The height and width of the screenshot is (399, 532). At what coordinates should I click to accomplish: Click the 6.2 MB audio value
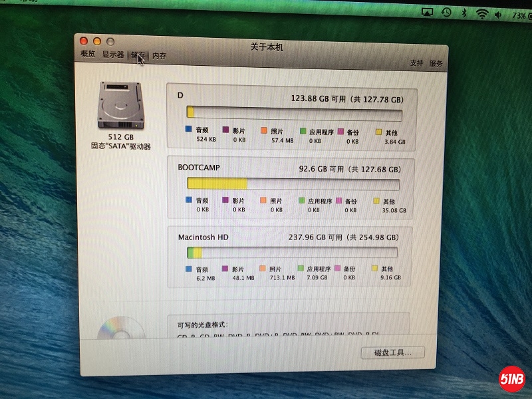coord(205,278)
